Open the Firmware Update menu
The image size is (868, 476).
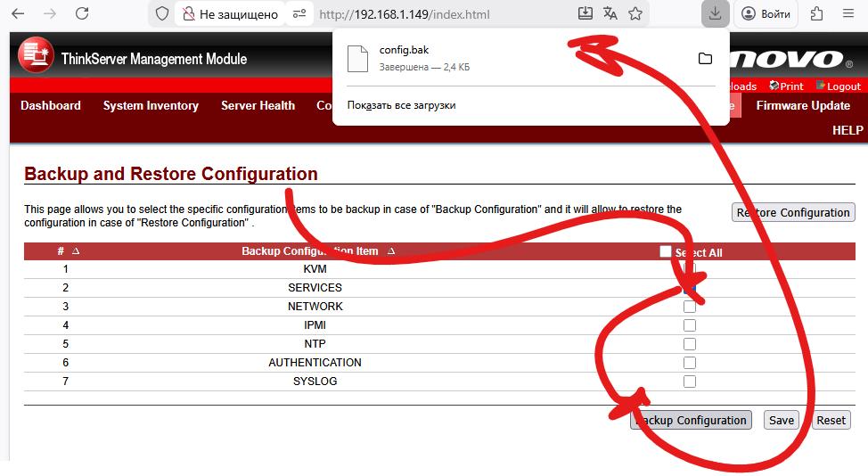(803, 105)
